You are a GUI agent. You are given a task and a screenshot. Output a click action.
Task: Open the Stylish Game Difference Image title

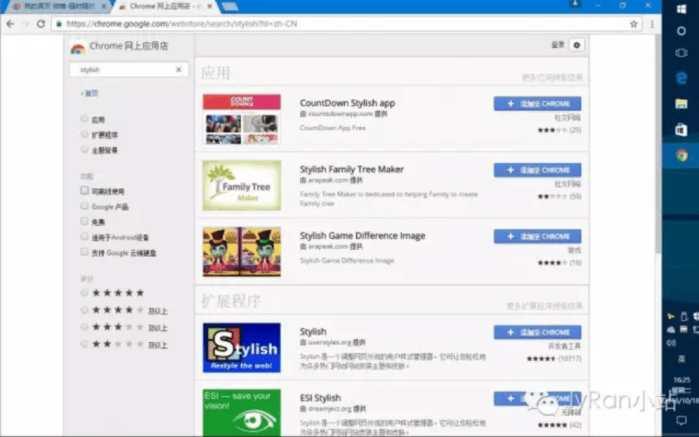click(x=362, y=236)
